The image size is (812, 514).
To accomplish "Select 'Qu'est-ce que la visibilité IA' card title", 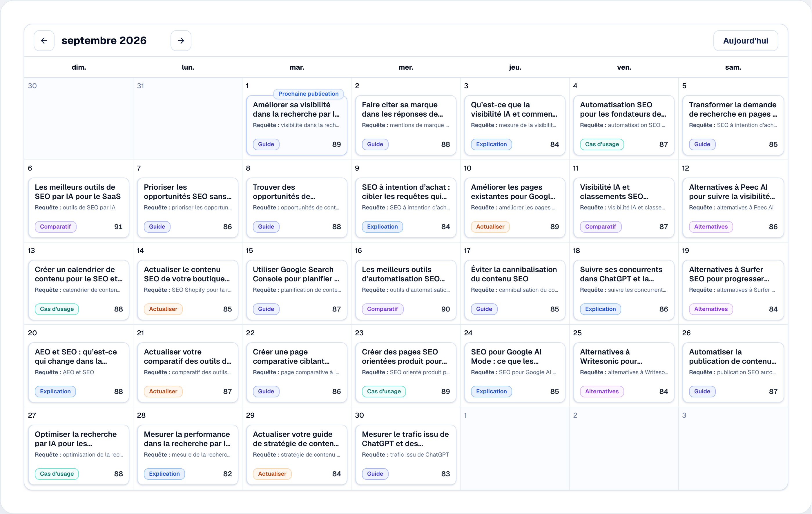I will click(514, 109).
